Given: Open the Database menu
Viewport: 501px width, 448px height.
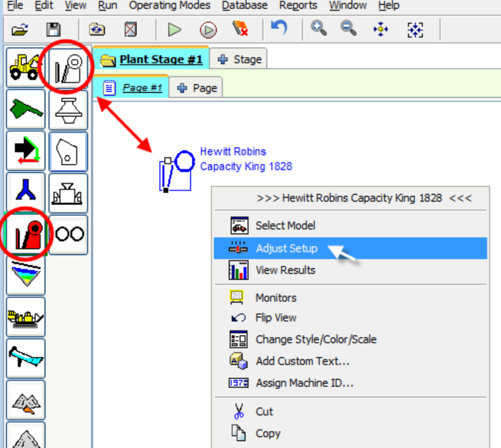Looking at the screenshot, I should [244, 5].
